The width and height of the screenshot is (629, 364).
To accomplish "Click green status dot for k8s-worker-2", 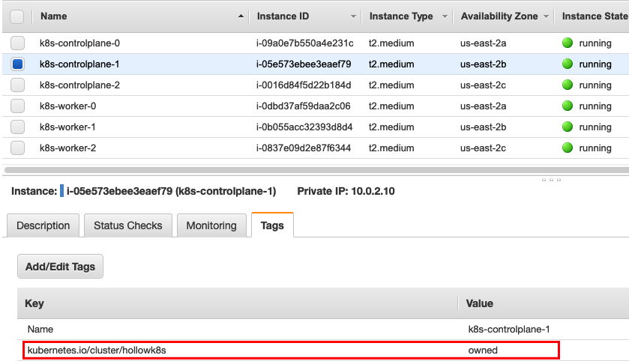I will [568, 148].
